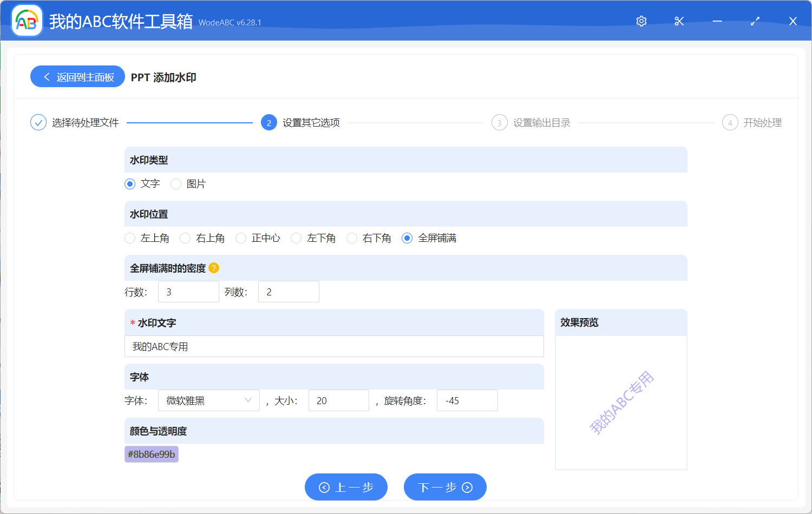Select 正中心 watermark position
This screenshot has width=812, height=514.
[x=240, y=238]
